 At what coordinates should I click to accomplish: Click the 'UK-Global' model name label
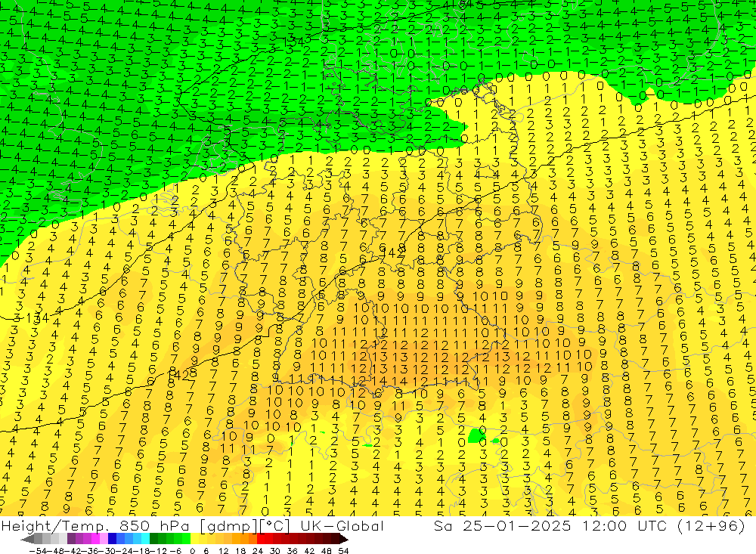[x=342, y=525]
